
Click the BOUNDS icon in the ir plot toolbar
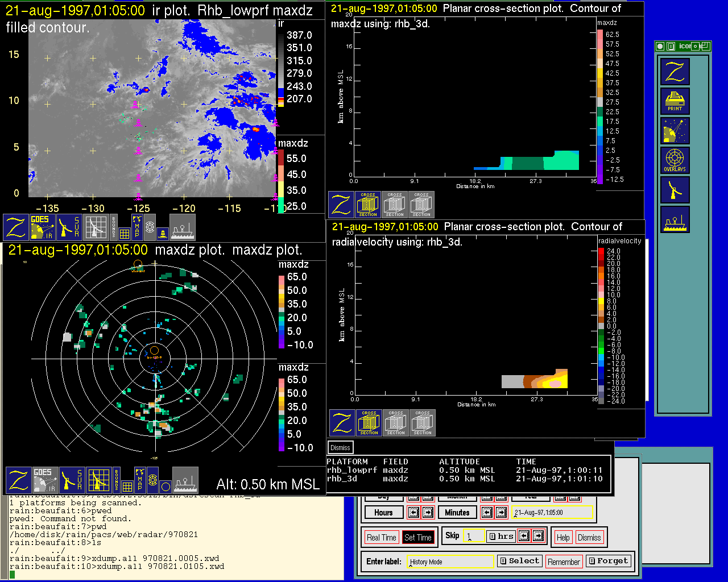[x=114, y=227]
